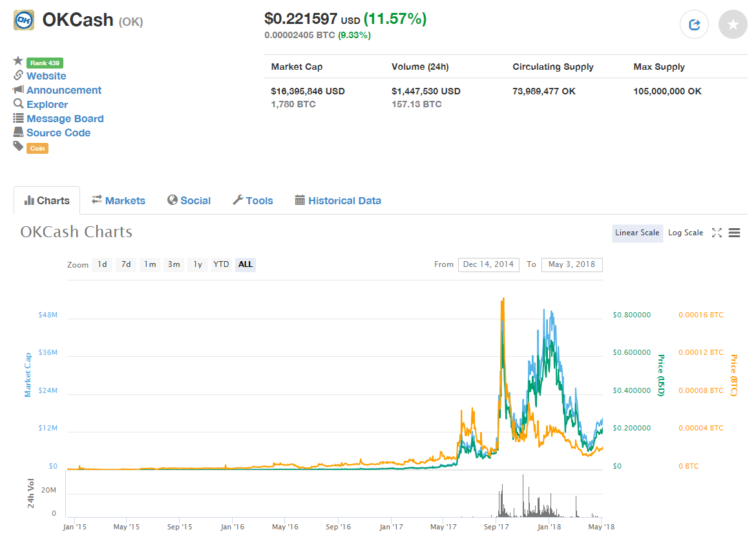Image resolution: width=756 pixels, height=541 pixels.
Task: Click the Rank 439 badge
Action: [45, 63]
